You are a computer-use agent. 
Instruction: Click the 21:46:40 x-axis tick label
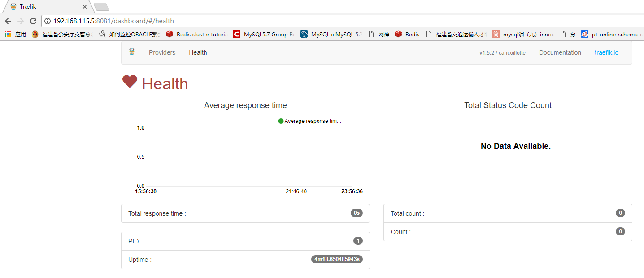296,191
